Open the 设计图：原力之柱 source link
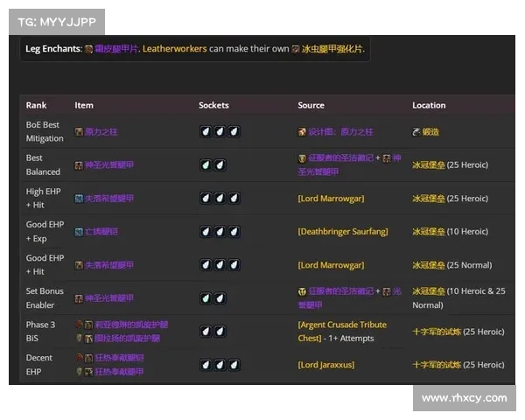This screenshot has height=420, width=525. pos(340,131)
